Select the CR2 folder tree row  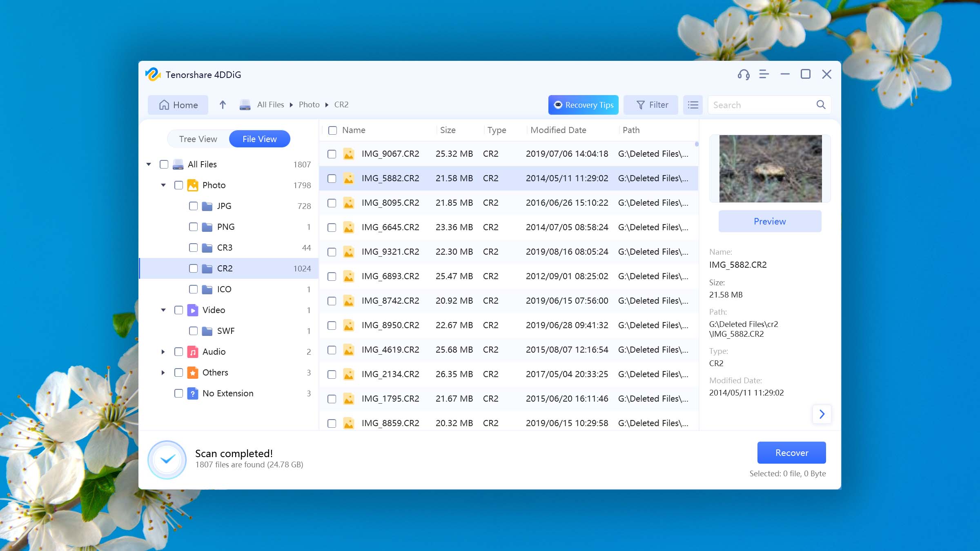(x=229, y=269)
